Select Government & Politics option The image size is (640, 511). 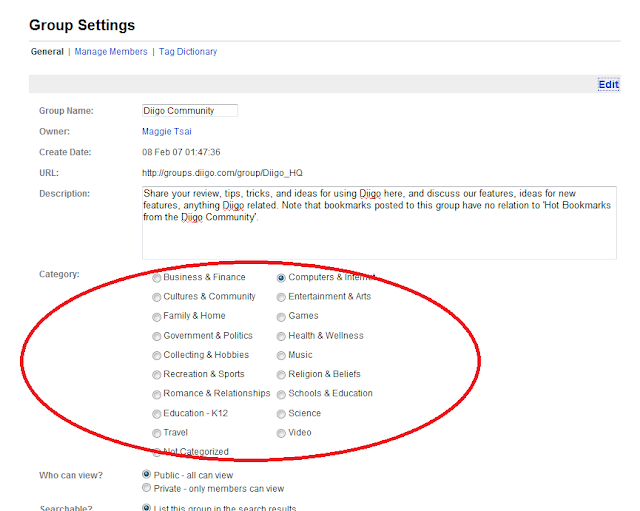tap(156, 337)
